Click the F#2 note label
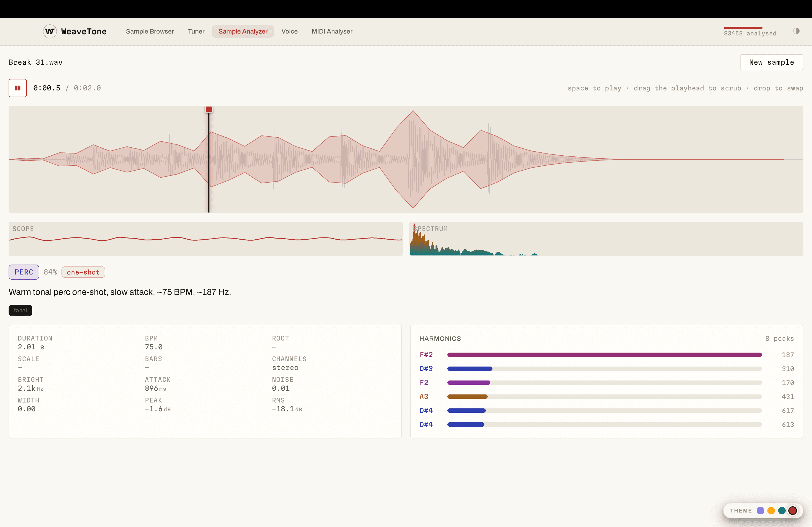 [426, 355]
